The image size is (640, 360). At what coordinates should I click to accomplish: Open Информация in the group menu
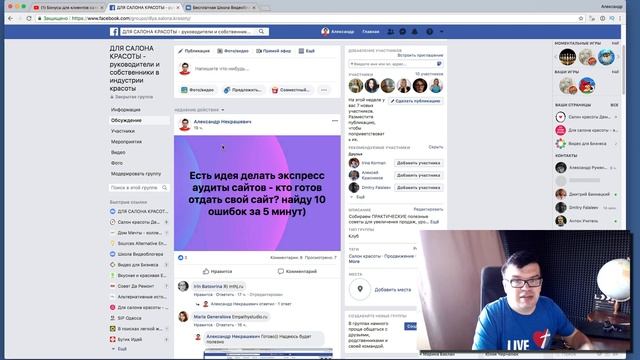126,110
